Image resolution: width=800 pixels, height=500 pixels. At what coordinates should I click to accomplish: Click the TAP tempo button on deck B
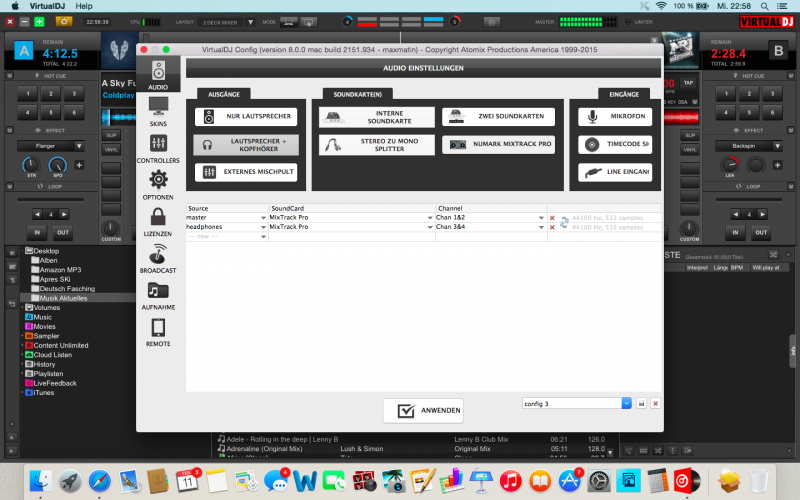tap(688, 83)
